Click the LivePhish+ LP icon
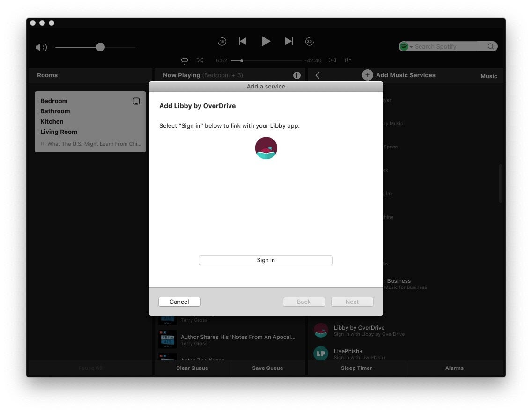532x412 pixels. point(321,353)
